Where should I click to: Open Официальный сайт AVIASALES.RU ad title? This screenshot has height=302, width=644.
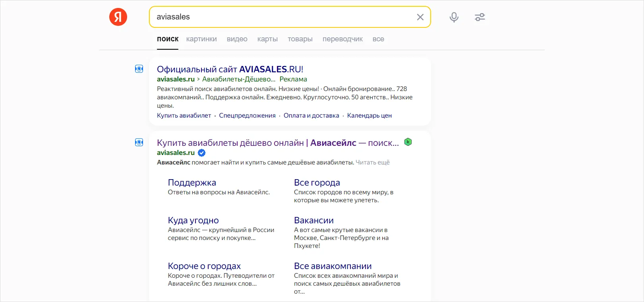click(230, 69)
